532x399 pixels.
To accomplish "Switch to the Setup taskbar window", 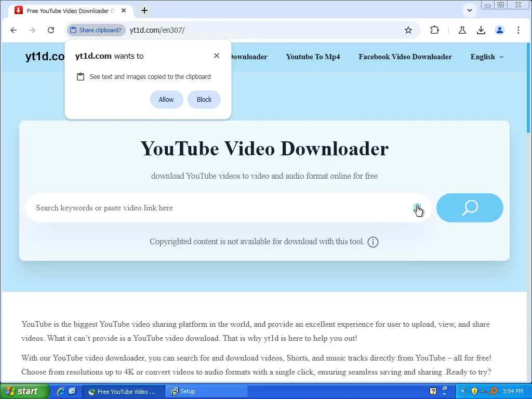I will coord(206,391).
